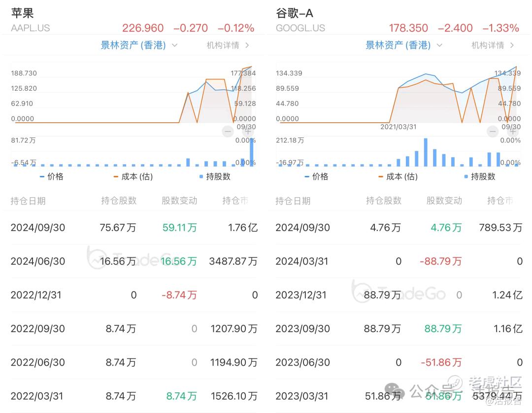Viewport: 532px width, 413px height.
Task: Click Google share change -51.86万
Action: click(441, 362)
